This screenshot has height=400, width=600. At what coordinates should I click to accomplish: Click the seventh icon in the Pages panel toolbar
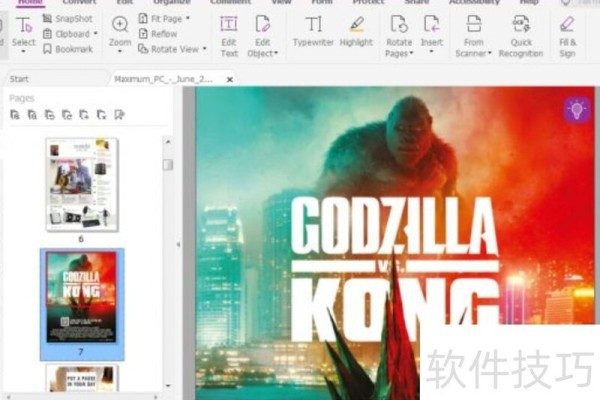tap(119, 114)
